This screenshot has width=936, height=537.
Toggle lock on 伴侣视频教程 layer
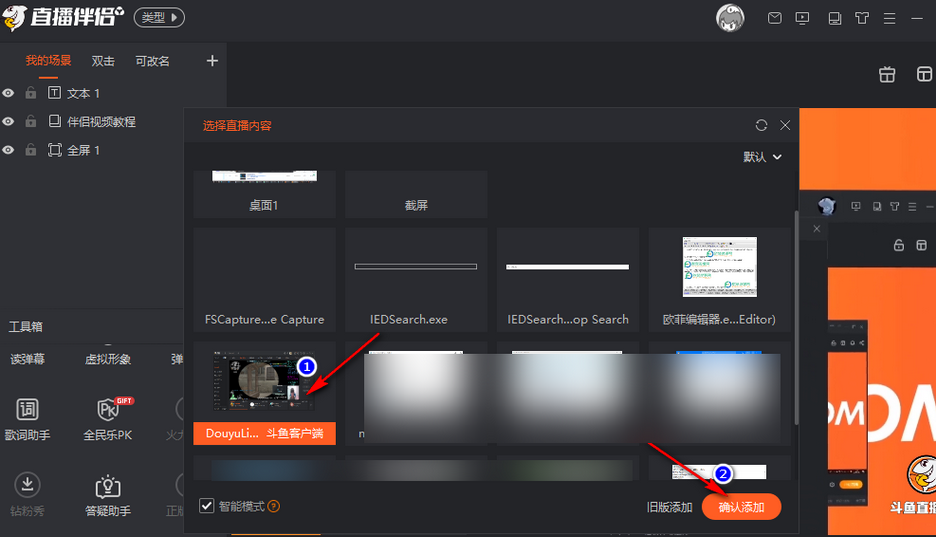pos(30,121)
